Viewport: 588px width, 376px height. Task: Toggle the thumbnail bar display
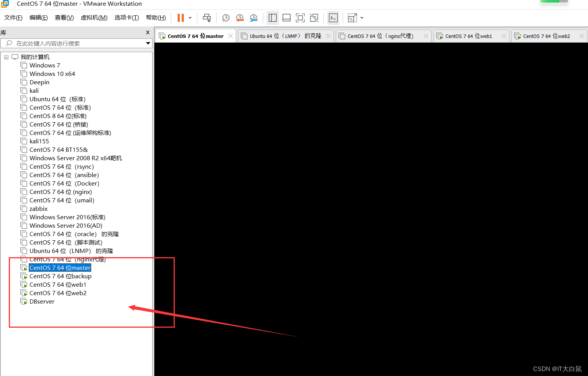286,18
